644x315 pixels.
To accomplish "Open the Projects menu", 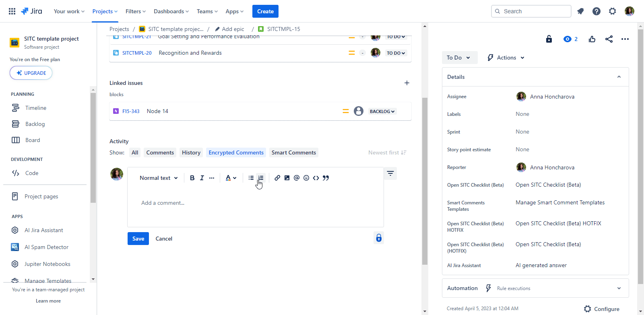I will click(105, 11).
